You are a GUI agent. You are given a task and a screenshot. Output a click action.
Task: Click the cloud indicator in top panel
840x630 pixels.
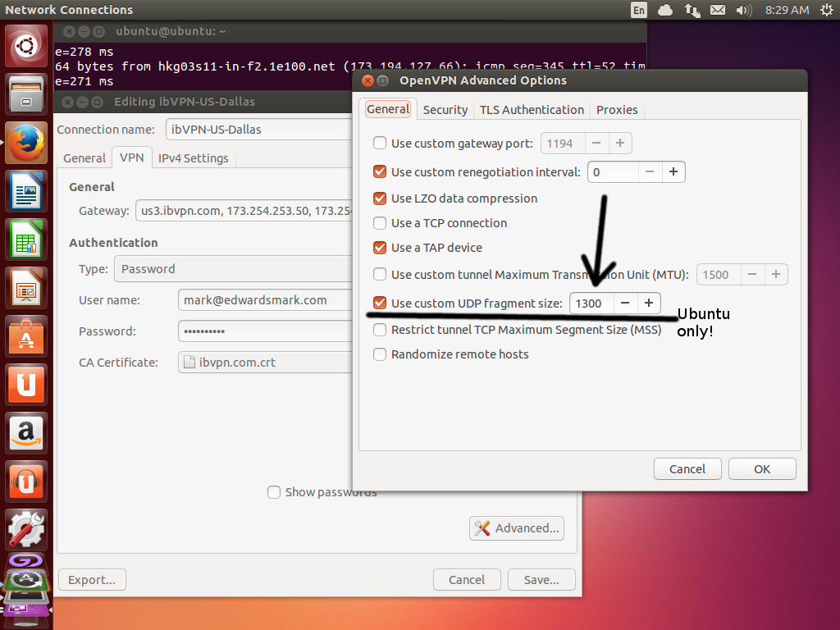click(664, 10)
